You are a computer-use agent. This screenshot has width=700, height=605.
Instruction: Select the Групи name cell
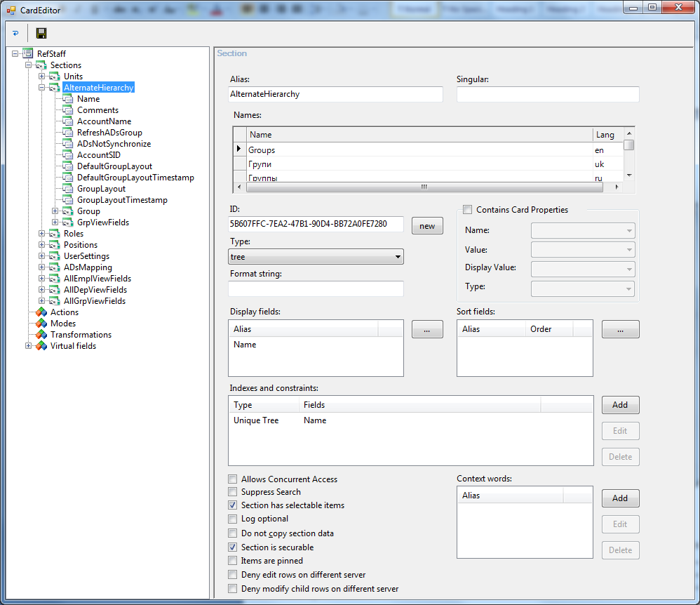click(419, 164)
